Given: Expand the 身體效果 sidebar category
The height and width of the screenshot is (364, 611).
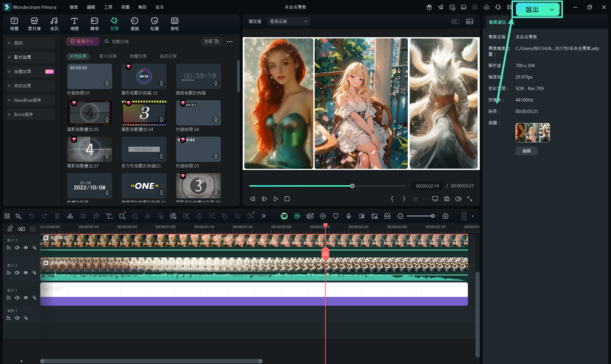Looking at the screenshot, I should click(31, 72).
